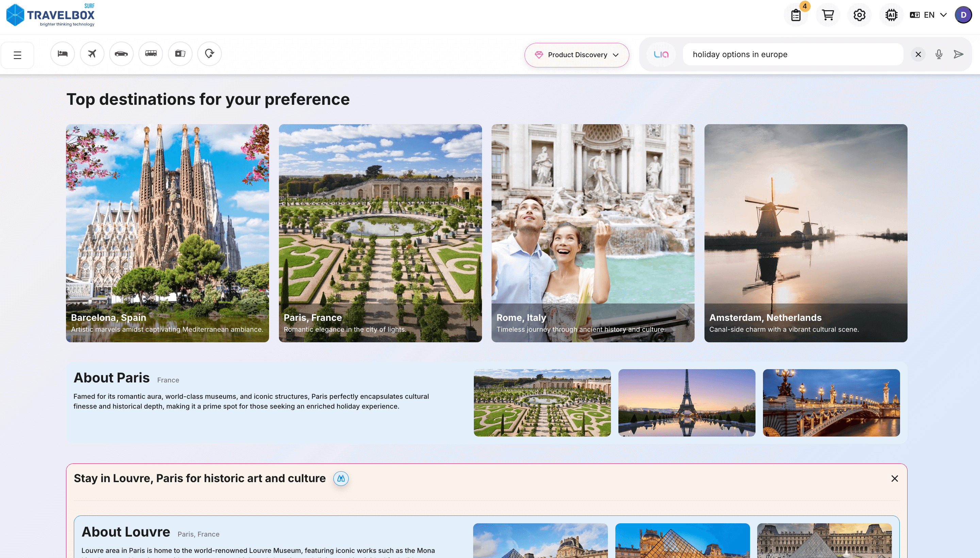Image resolution: width=980 pixels, height=558 pixels.
Task: Click the shopping cart icon
Action: coord(828,15)
